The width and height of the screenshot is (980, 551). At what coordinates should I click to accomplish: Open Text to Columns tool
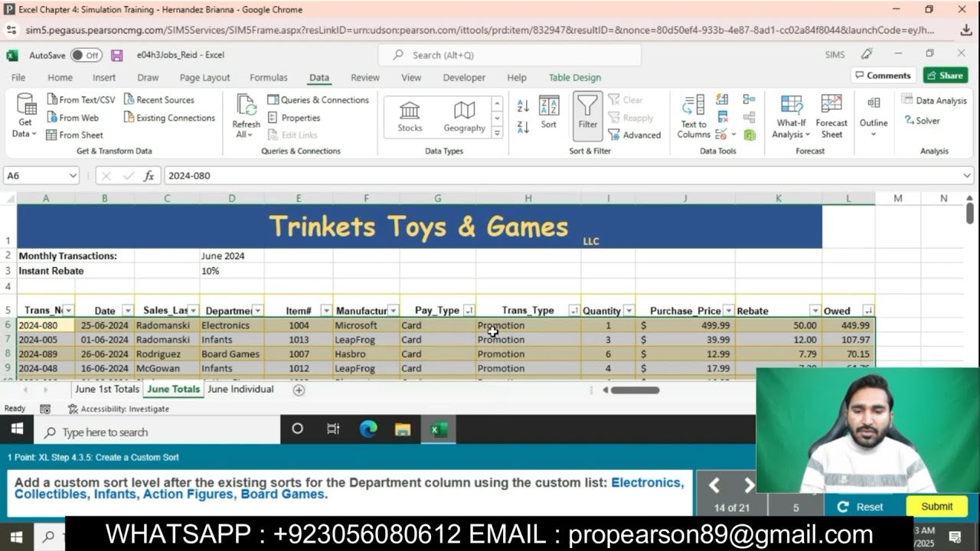[694, 116]
